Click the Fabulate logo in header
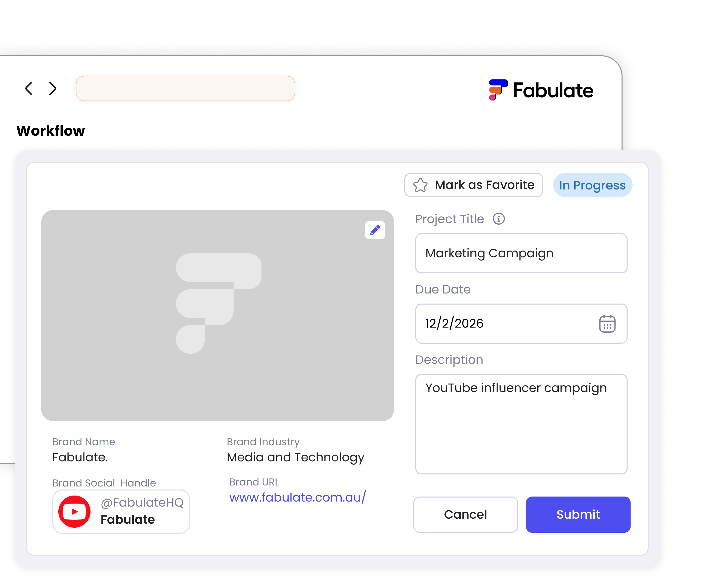 point(541,90)
